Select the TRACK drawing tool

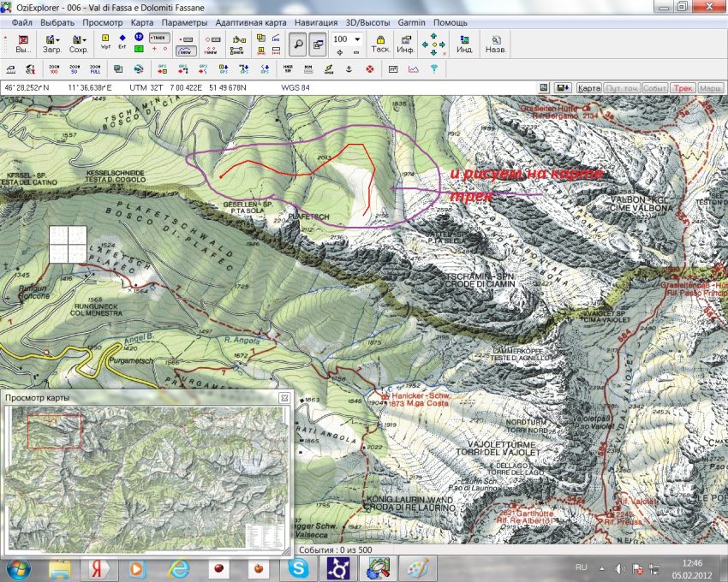click(158, 39)
